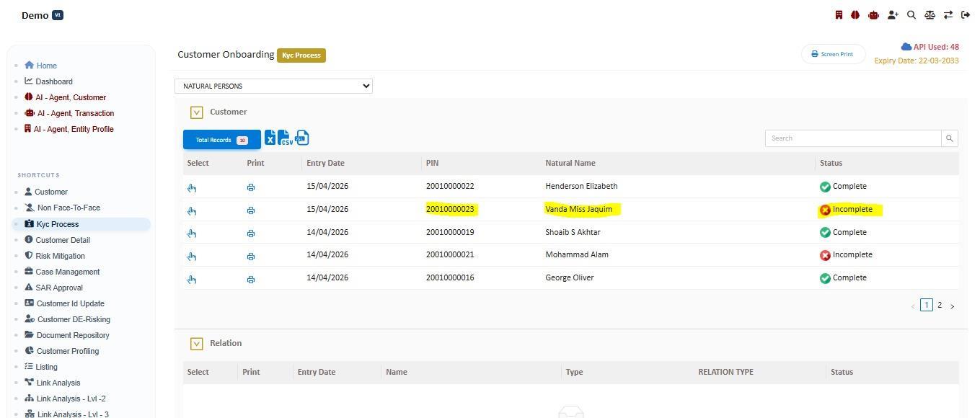This screenshot has height=418, width=980.
Task: Export the customer table to Excel
Action: pyautogui.click(x=270, y=138)
